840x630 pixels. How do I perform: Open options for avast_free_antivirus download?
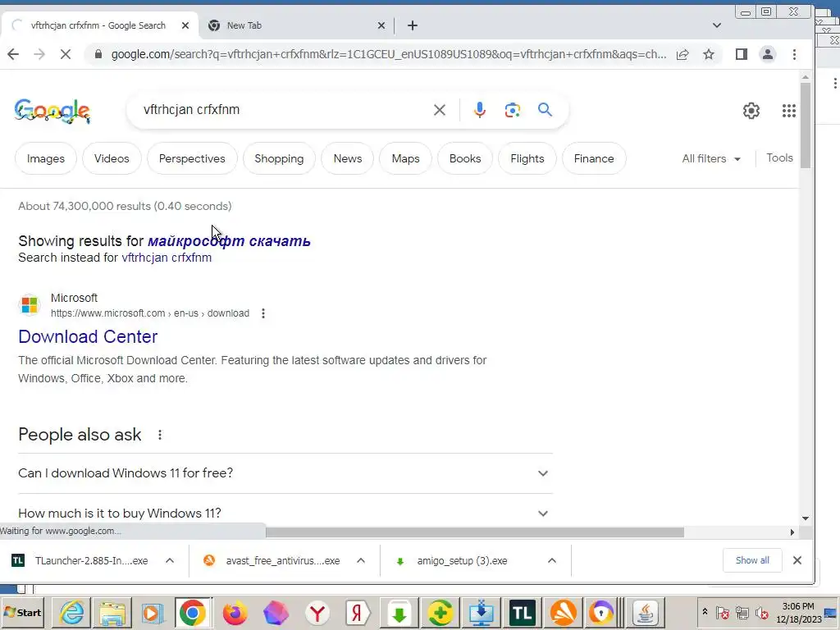(x=361, y=561)
